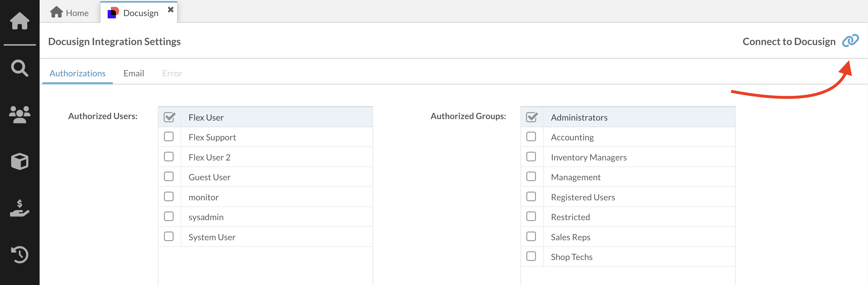Select the 'sysadmin' user name
Screen dimensions: 868x285
pyautogui.click(x=206, y=217)
